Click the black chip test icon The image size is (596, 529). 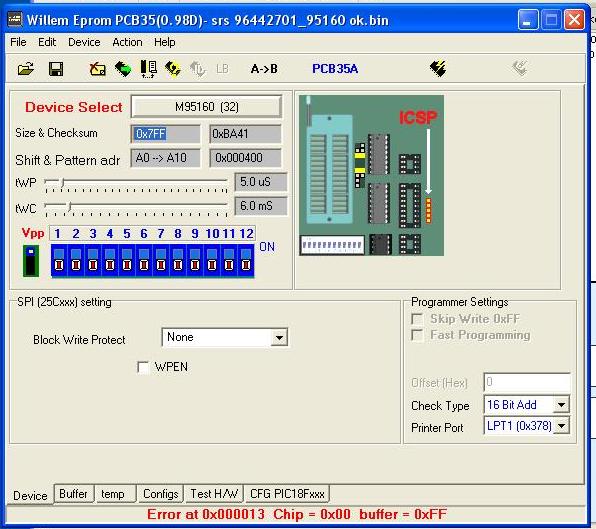438,68
